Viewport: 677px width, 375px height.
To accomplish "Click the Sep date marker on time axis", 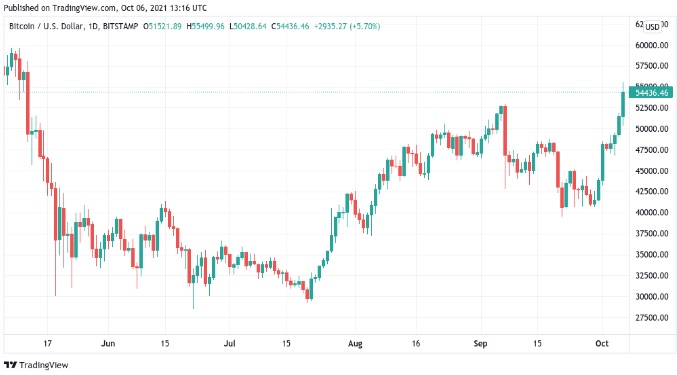I will [x=480, y=343].
